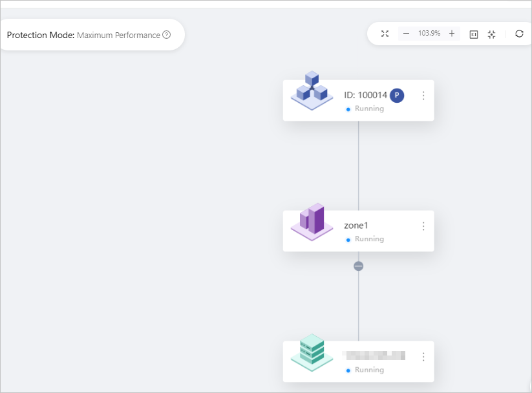Click the primary 'P' badge
Image resolution: width=532 pixels, height=393 pixels.
pyautogui.click(x=397, y=96)
